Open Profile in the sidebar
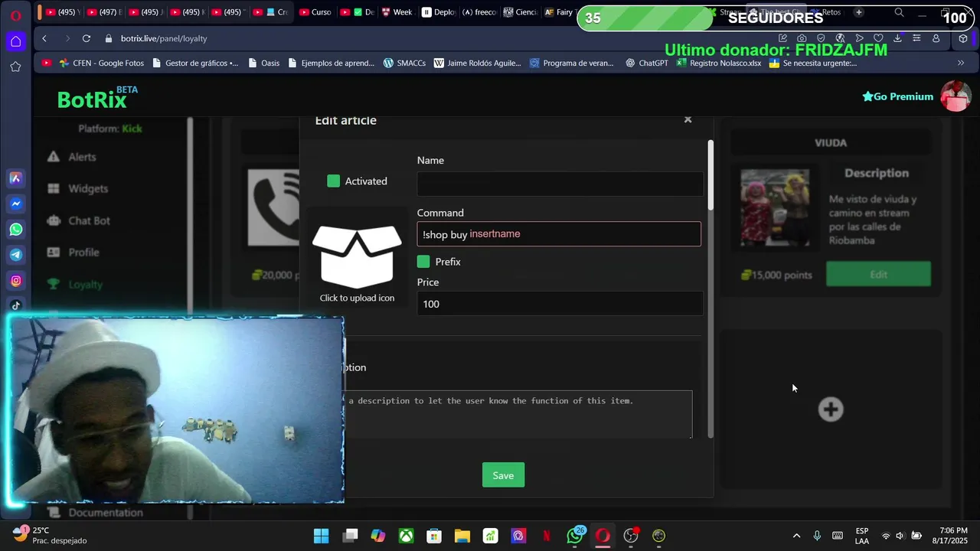Viewport: 980px width, 551px height. pyautogui.click(x=83, y=253)
